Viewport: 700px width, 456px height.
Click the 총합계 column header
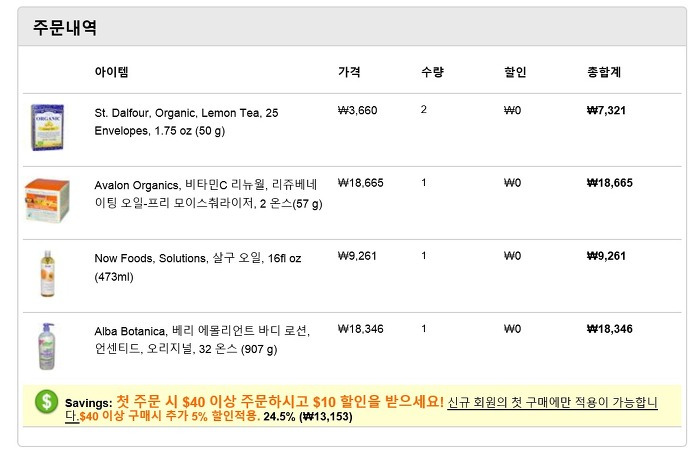604,72
